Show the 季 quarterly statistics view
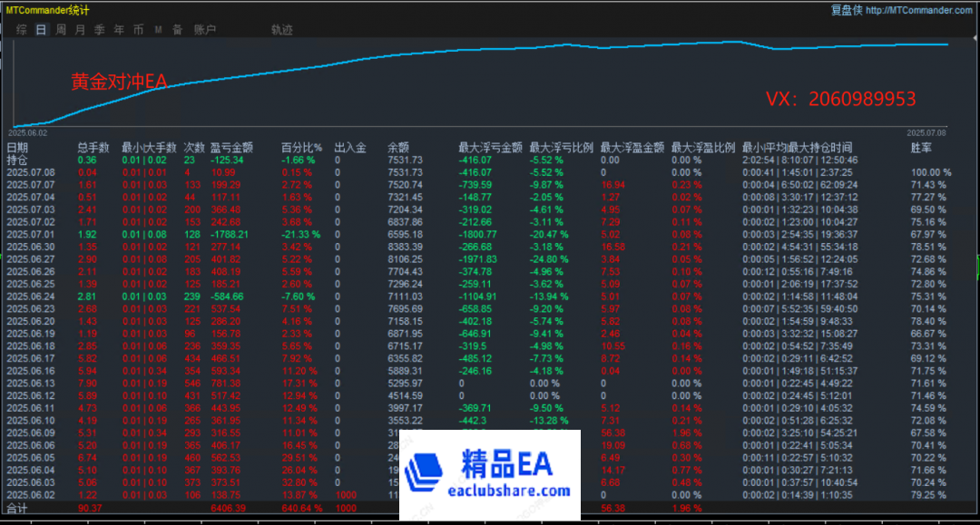The width and height of the screenshot is (980, 525). (100, 30)
